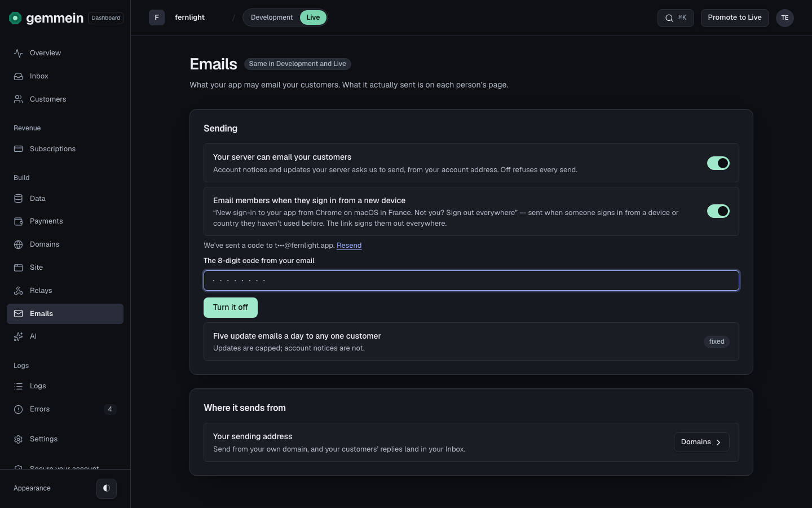Click the Dashboard badge beside the logo
Viewport: 812px width, 508px height.
point(106,18)
